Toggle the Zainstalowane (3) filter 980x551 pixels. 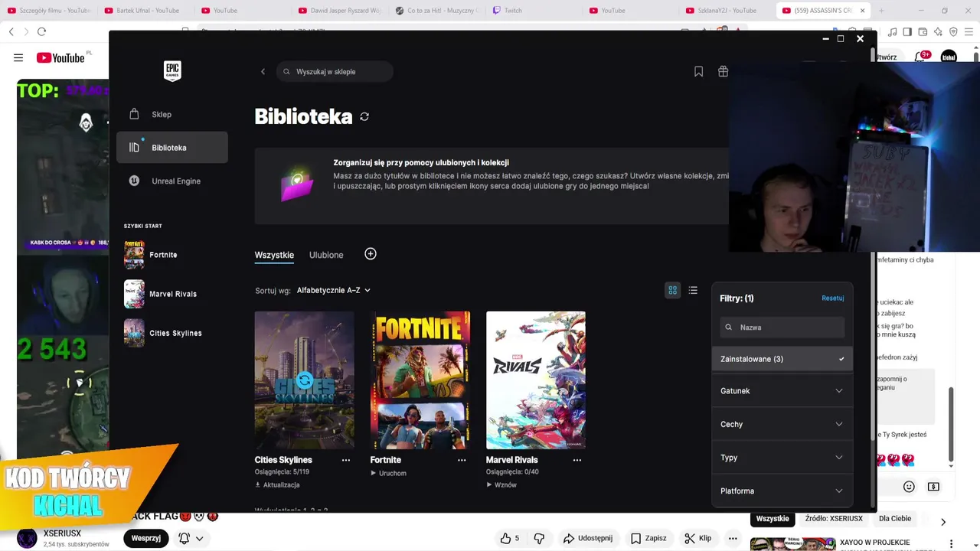(x=782, y=359)
